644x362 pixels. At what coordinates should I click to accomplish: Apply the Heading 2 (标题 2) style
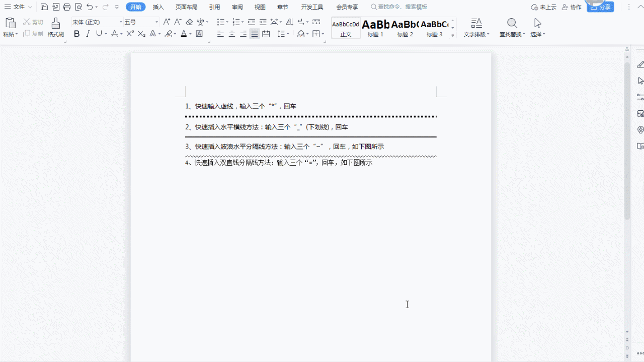[x=405, y=28]
